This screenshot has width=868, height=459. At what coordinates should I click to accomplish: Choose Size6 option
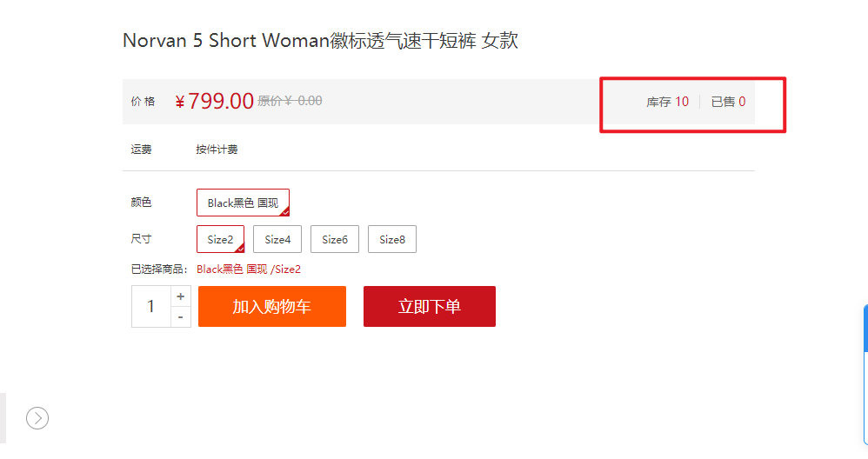coord(335,239)
